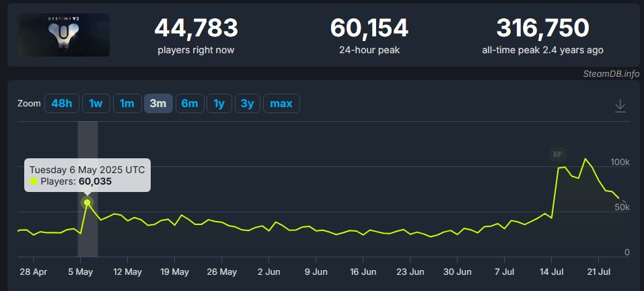Click the '12 May' axis label
644x291 pixels.
(x=127, y=271)
